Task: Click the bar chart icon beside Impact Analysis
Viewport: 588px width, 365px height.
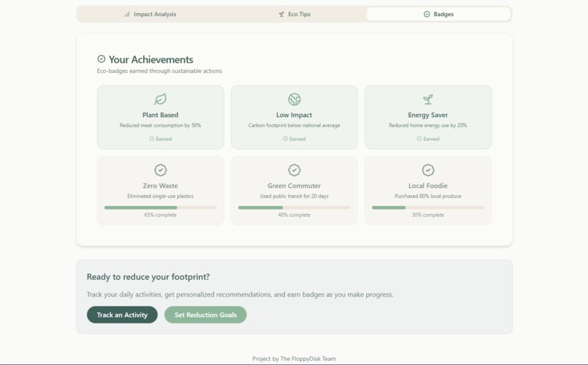Action: point(127,15)
